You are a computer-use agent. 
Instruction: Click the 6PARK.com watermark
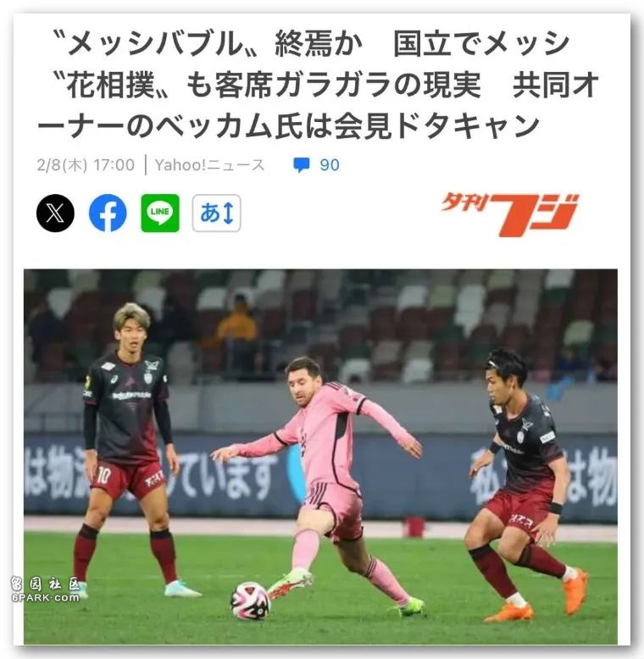click(46, 590)
